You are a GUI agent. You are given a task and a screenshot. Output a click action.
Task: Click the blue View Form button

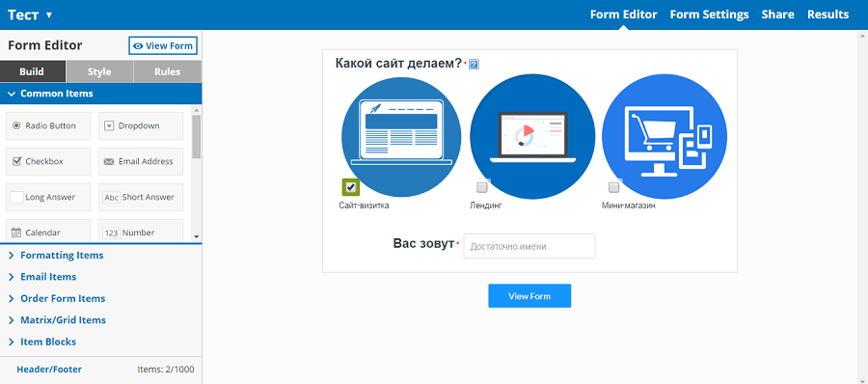[x=529, y=296]
